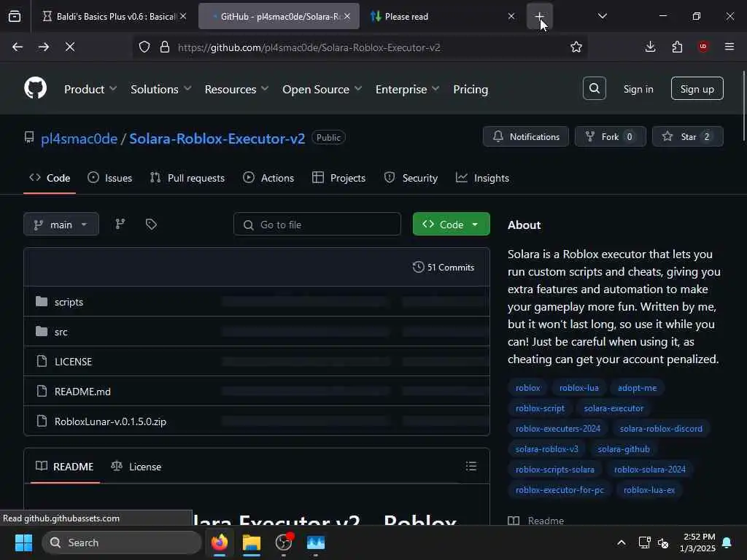Click the roblox-lua topic tag
The width and height of the screenshot is (747, 560).
point(578,388)
